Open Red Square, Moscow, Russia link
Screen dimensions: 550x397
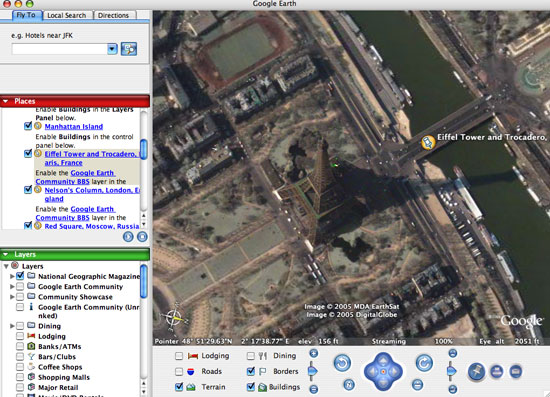tap(92, 226)
